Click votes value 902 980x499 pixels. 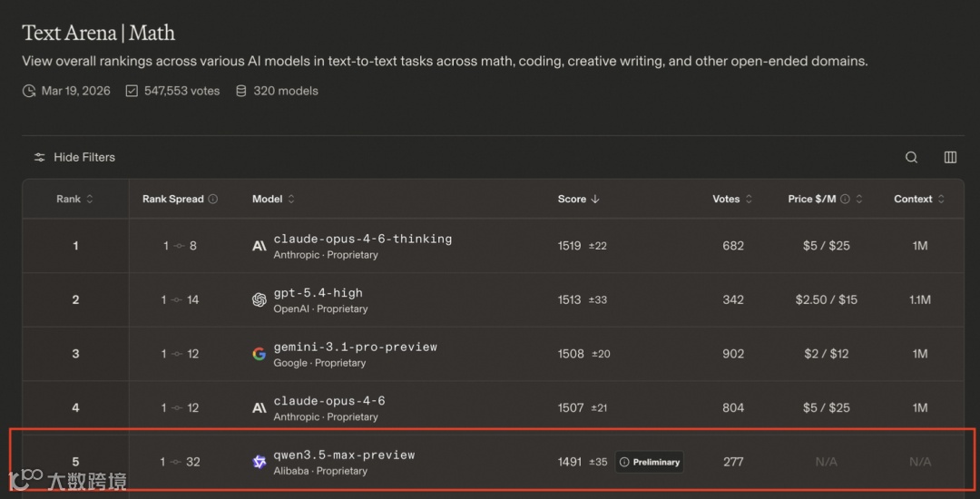pos(733,354)
